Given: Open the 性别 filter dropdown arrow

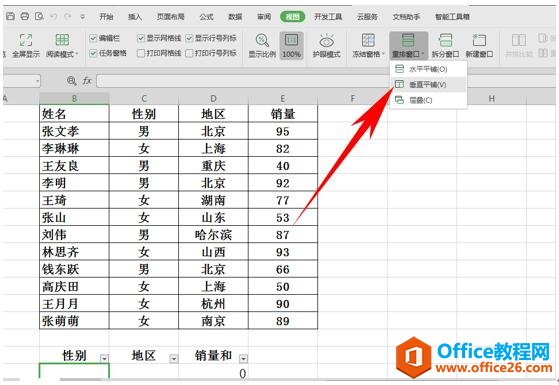Looking at the screenshot, I should click(x=104, y=358).
